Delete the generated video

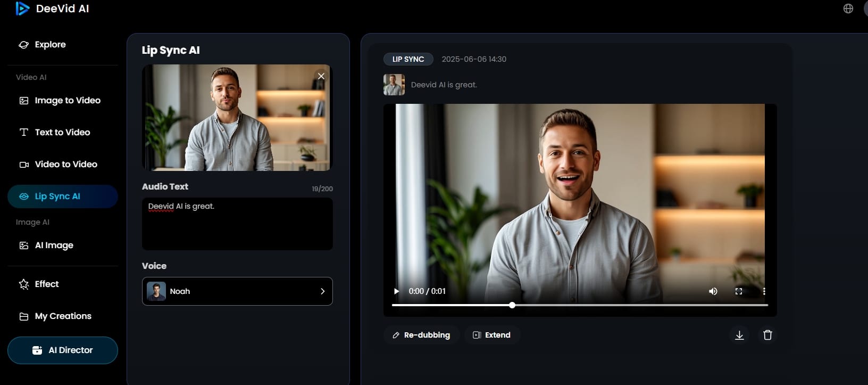tap(767, 335)
